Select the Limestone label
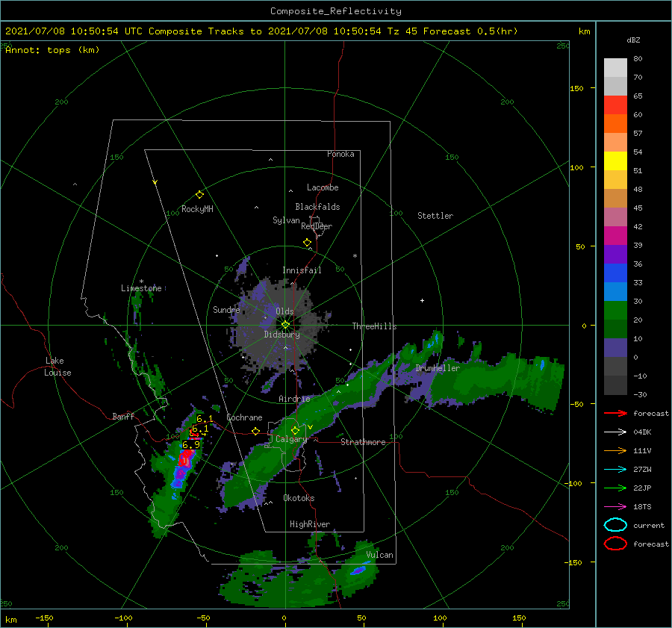Screen dimensions: 672x628 pos(141,288)
